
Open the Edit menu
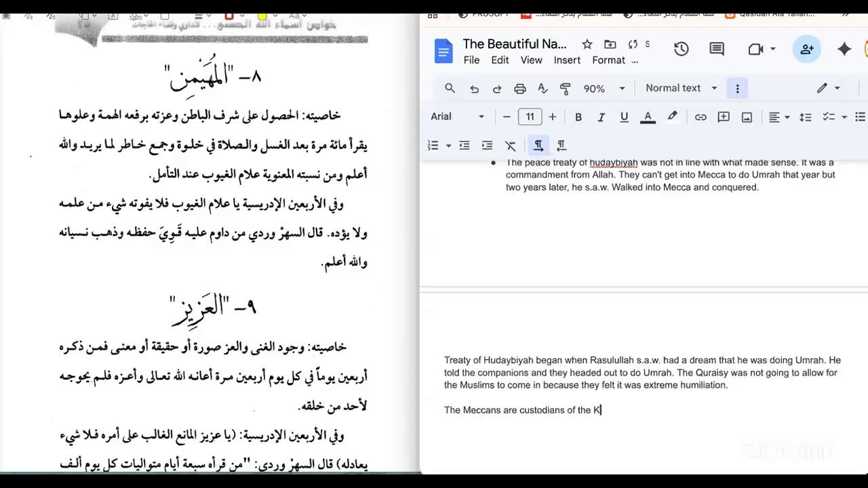point(500,60)
